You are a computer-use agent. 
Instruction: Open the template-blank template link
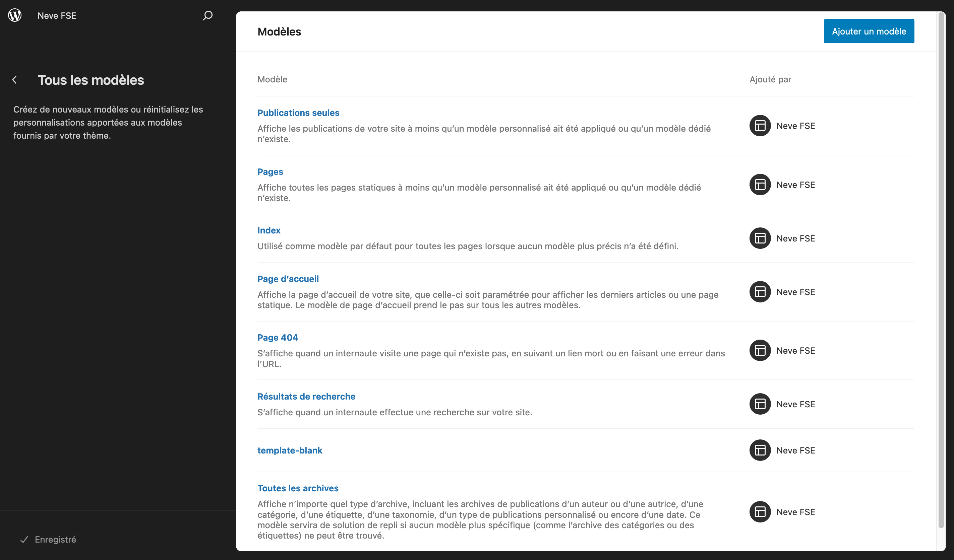(290, 450)
